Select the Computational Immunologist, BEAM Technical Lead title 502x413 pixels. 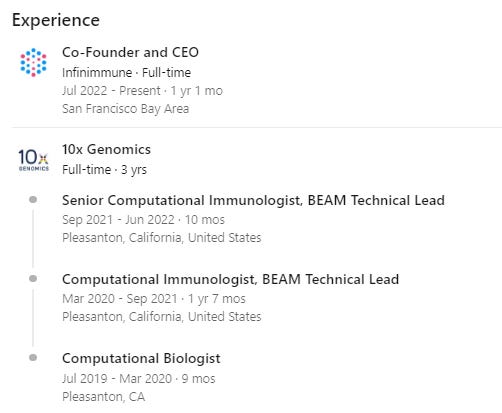pos(230,279)
